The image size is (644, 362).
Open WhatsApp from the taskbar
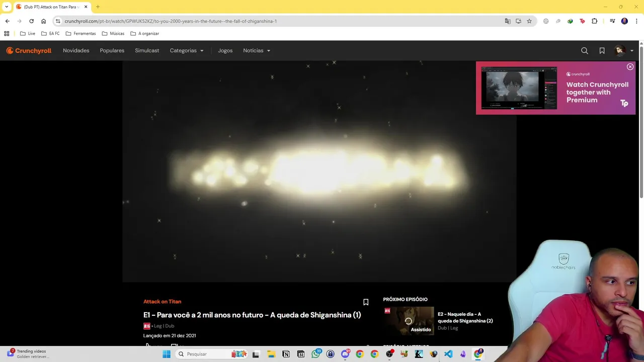[x=315, y=354]
